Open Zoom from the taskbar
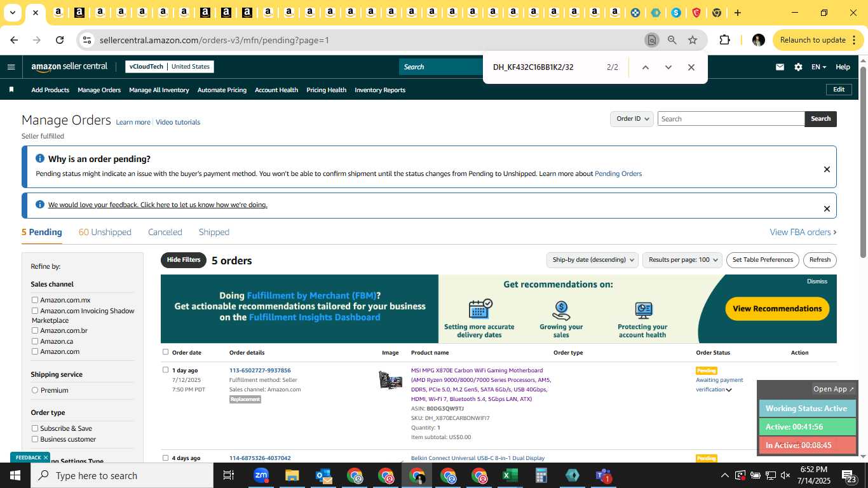The height and width of the screenshot is (488, 868). click(x=261, y=475)
